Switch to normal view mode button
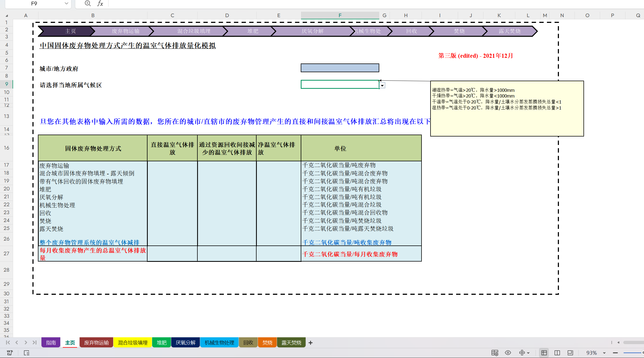 pyautogui.click(x=544, y=353)
